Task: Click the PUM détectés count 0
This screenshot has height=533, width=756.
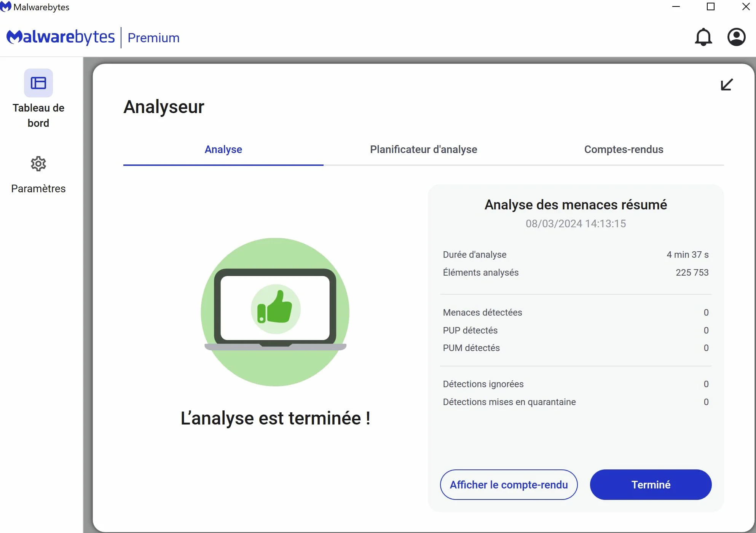Action: pos(706,348)
